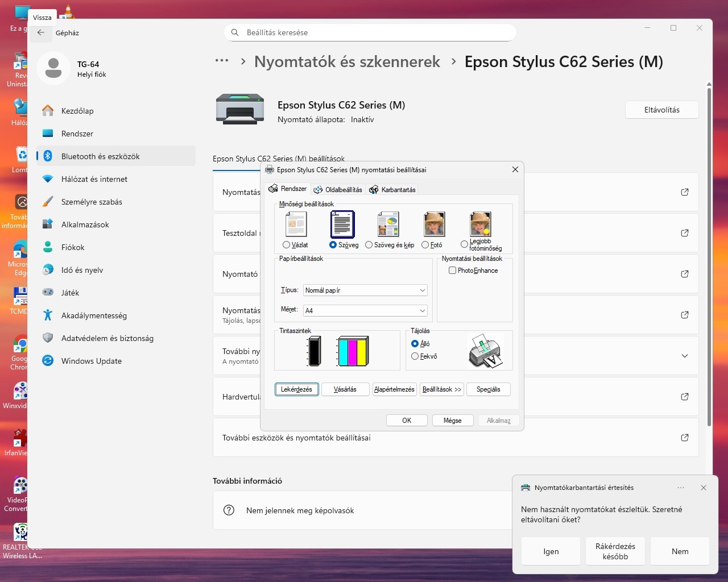Screen dimensions: 728x582
Task: Expand the További nyomtató section chevron
Action: 685,356
